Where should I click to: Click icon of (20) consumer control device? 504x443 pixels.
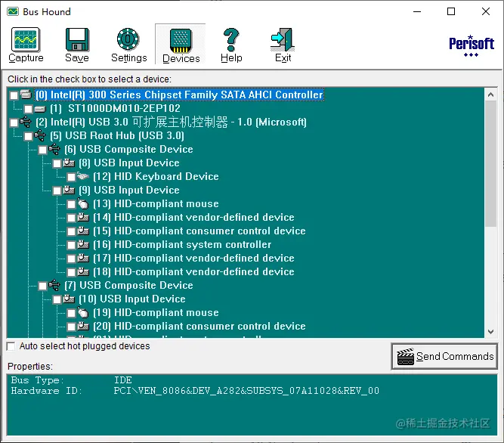pyautogui.click(x=83, y=326)
